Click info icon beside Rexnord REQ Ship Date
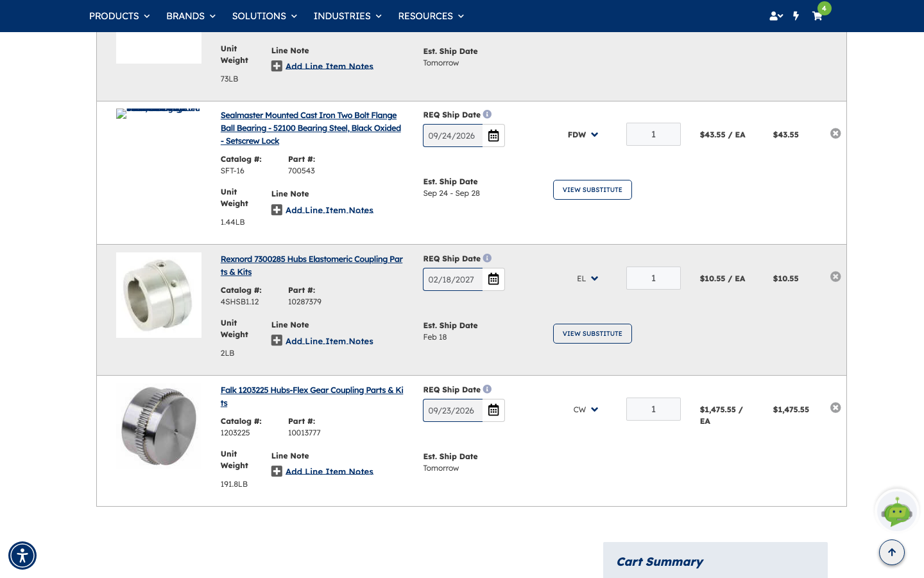924x578 pixels. [488, 258]
